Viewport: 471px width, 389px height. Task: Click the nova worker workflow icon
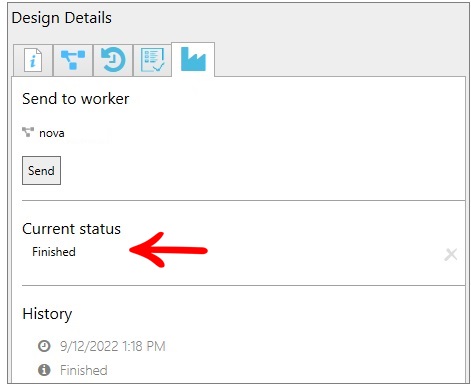28,132
